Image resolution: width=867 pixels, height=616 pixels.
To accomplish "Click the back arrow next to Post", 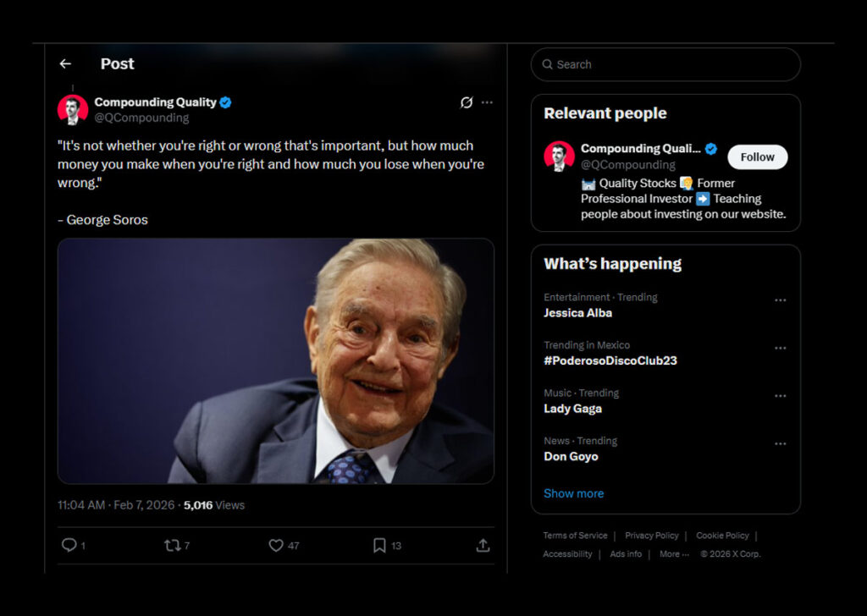I will click(x=65, y=64).
